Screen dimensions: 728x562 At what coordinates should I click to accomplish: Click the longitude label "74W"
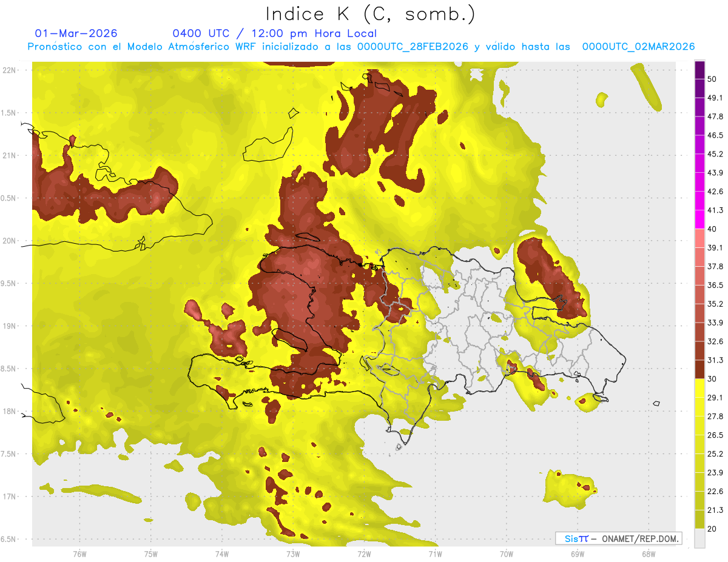pos(221,555)
